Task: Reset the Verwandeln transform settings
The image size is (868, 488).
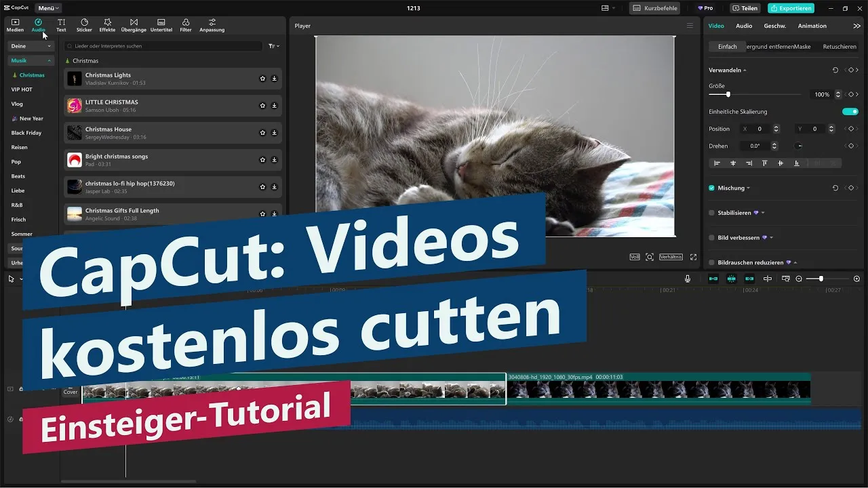Action: click(x=835, y=70)
